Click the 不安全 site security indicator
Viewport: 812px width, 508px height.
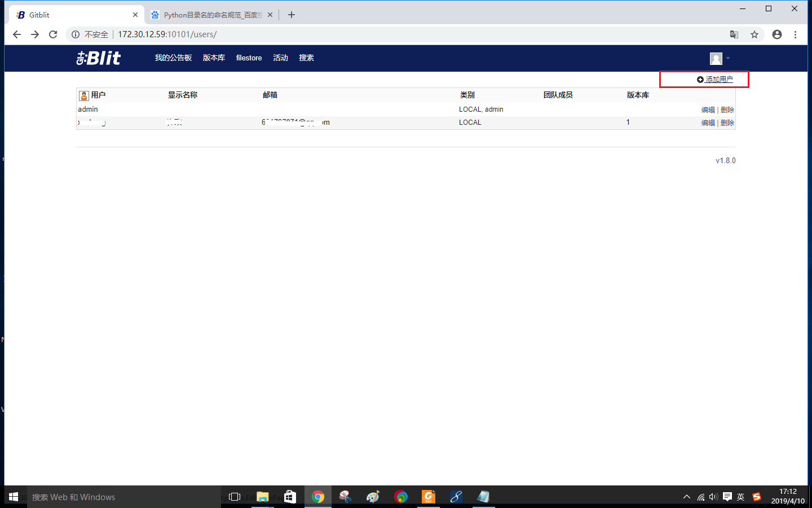point(92,34)
